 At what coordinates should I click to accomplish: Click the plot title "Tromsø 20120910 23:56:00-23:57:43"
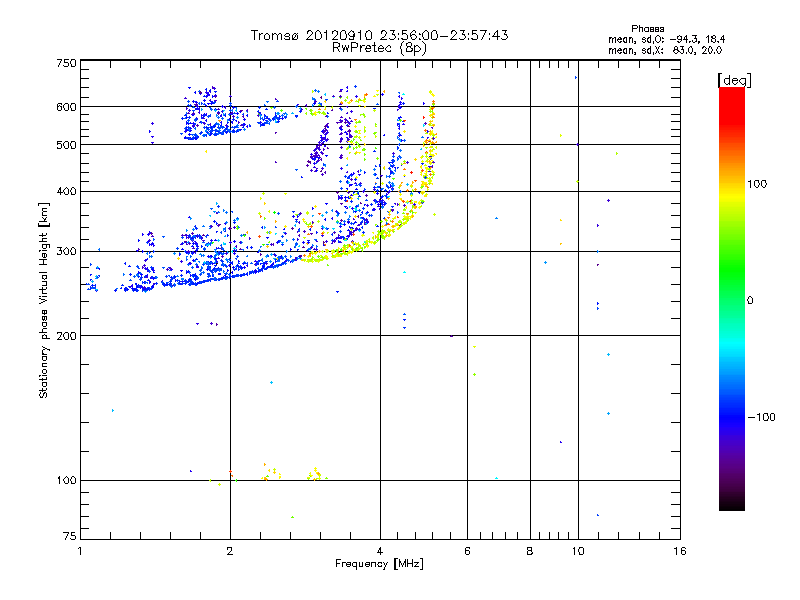pos(379,35)
